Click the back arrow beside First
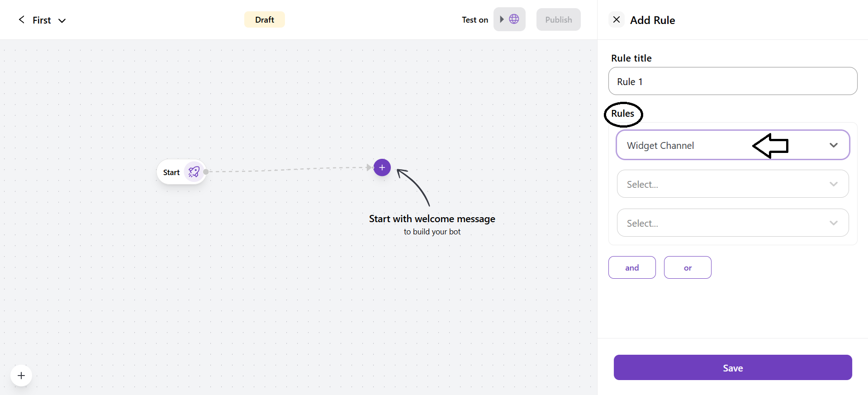The height and width of the screenshot is (395, 868). pyautogui.click(x=21, y=19)
